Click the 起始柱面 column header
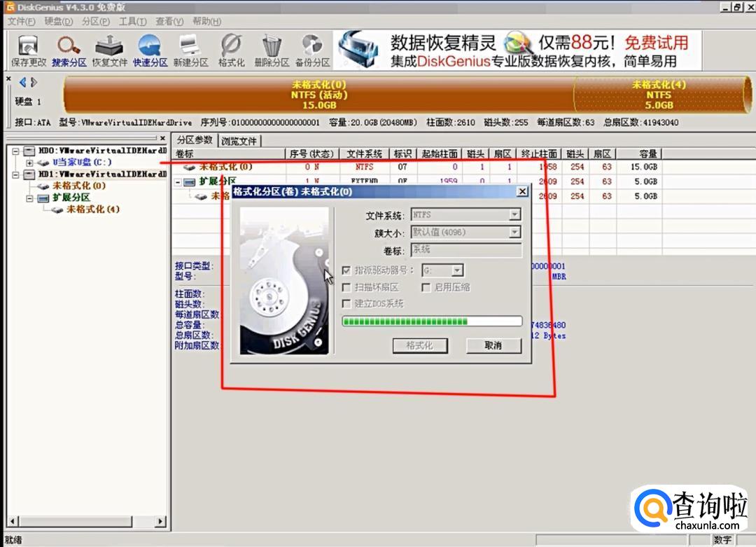The height and width of the screenshot is (547, 756). pyautogui.click(x=439, y=154)
